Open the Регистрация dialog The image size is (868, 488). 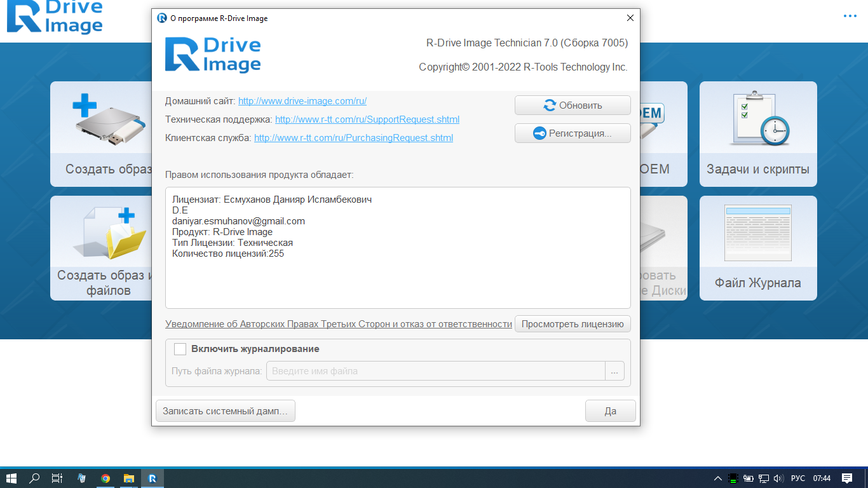point(573,133)
